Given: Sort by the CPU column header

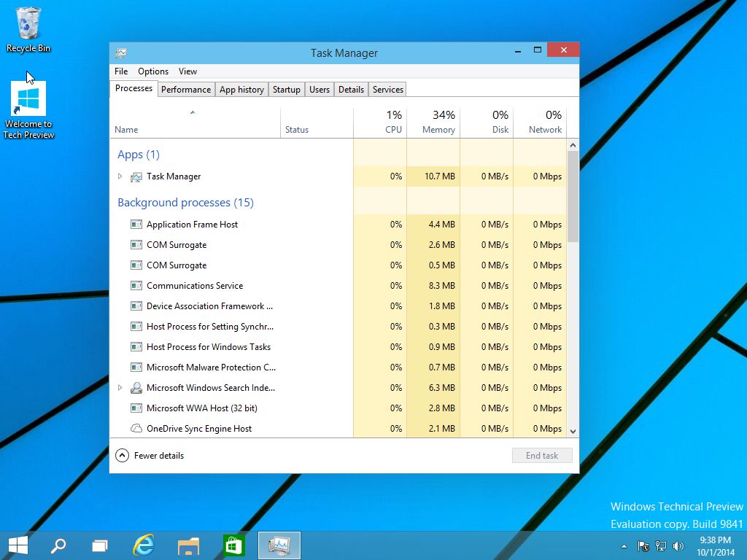Looking at the screenshot, I should click(x=380, y=122).
